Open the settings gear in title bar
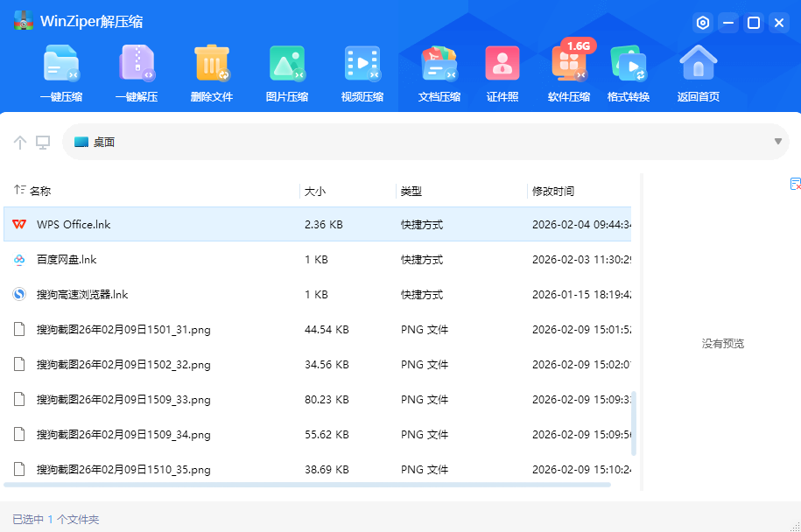The width and height of the screenshot is (801, 532). [x=702, y=23]
